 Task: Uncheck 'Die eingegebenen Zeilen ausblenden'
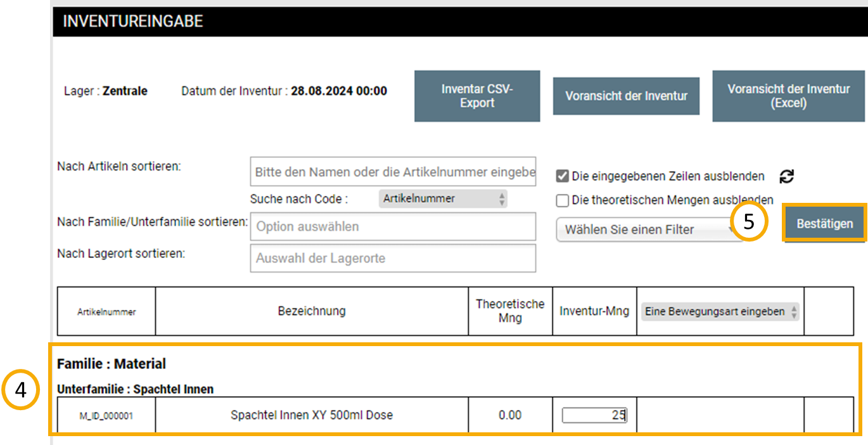562,176
